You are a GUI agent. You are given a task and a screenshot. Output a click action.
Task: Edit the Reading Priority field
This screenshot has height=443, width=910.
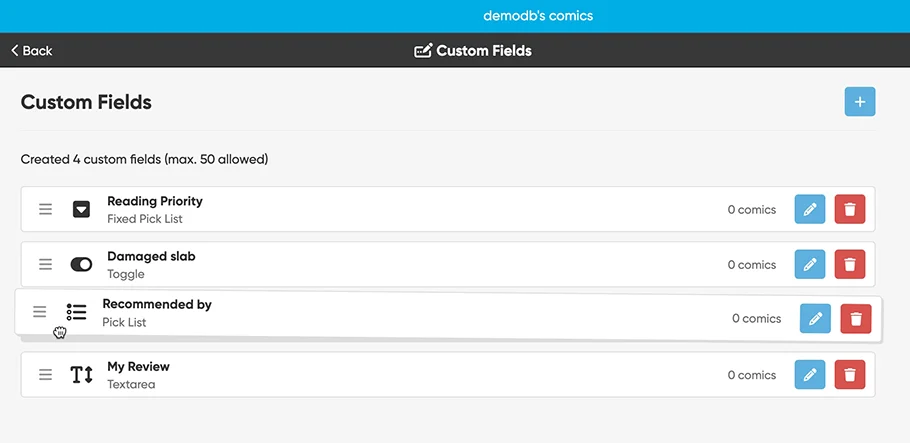point(810,210)
